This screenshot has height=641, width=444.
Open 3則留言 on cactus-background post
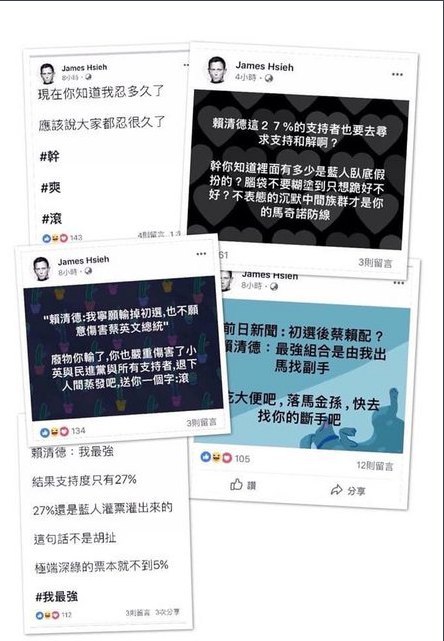pos(202,423)
